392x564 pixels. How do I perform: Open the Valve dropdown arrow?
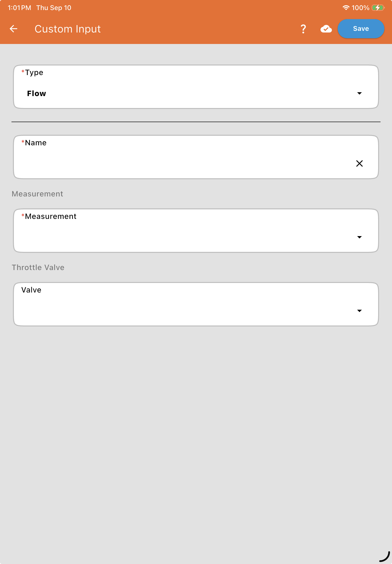tap(359, 311)
